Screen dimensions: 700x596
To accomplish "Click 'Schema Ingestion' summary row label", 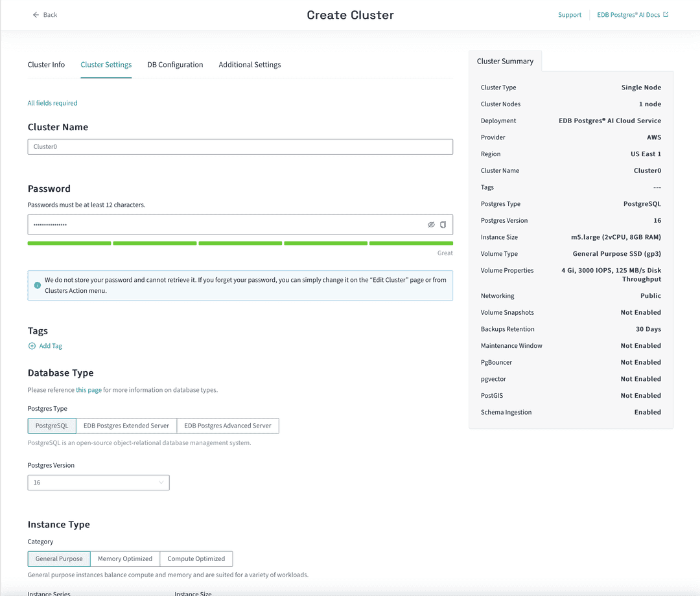I will point(506,412).
